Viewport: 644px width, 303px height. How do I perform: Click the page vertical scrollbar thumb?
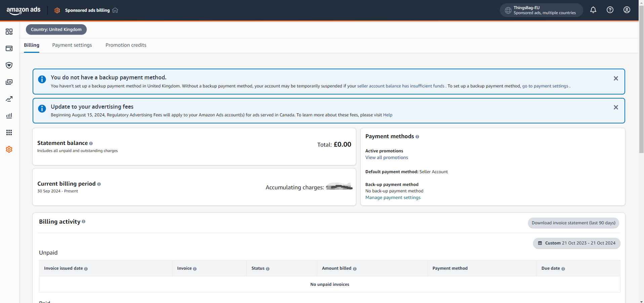[641, 79]
